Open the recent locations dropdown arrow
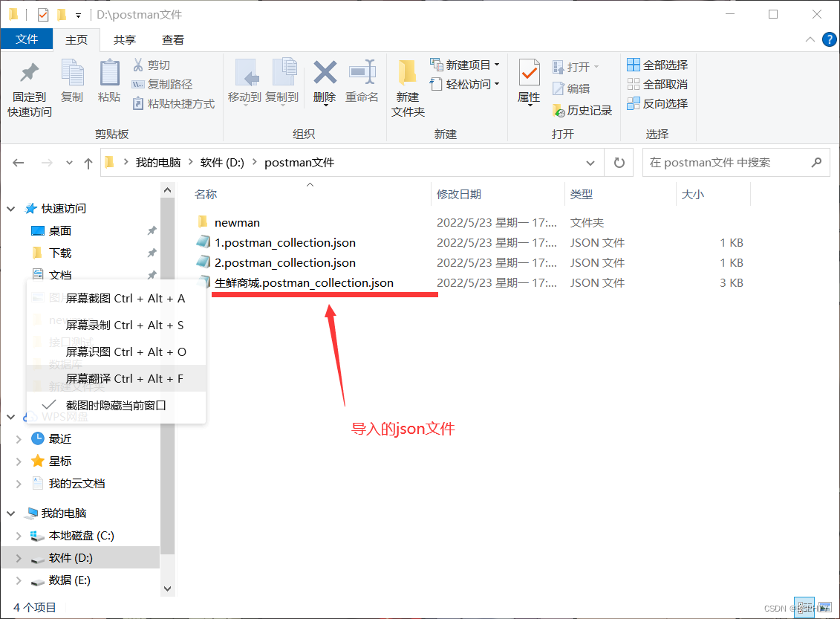This screenshot has width=840, height=619. tap(69, 163)
